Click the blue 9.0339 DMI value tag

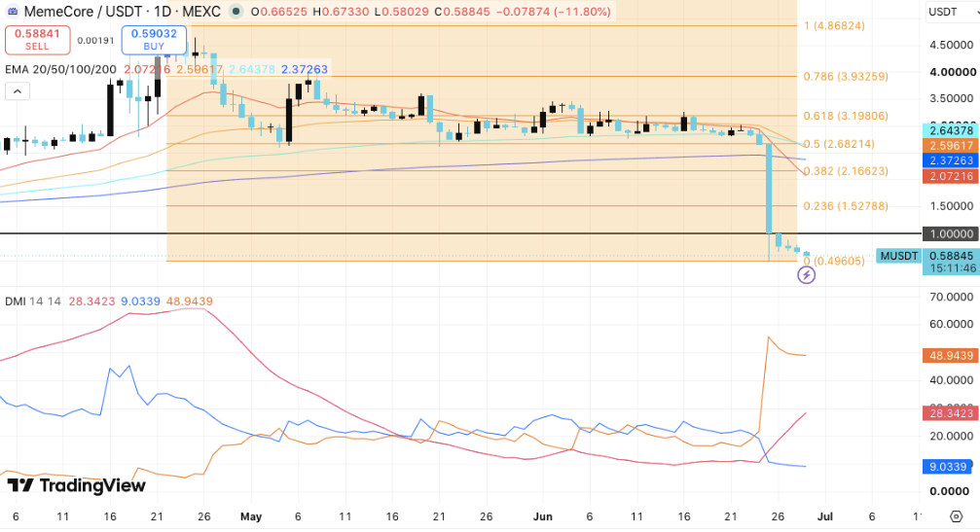pos(951,467)
